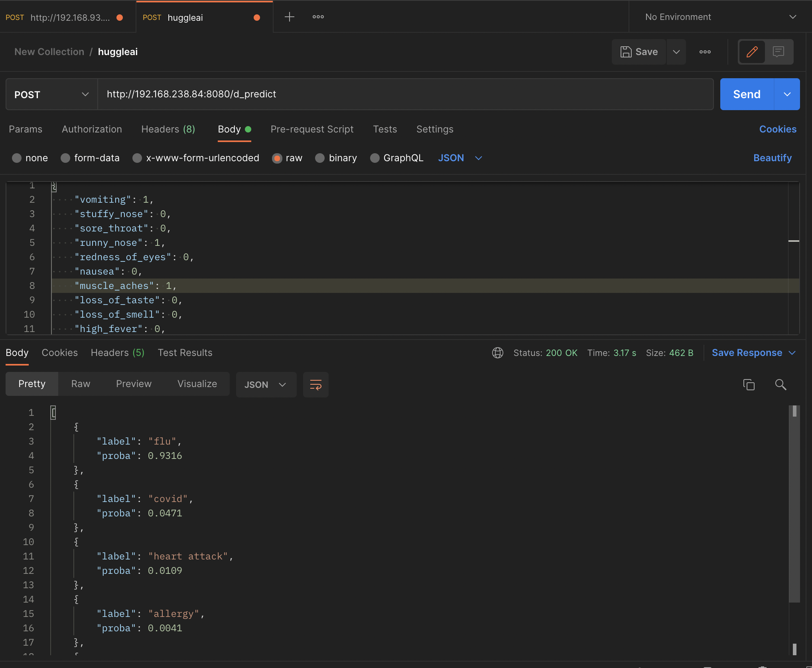Open the tab overflow three-dots menu
The height and width of the screenshot is (668, 812).
(318, 17)
